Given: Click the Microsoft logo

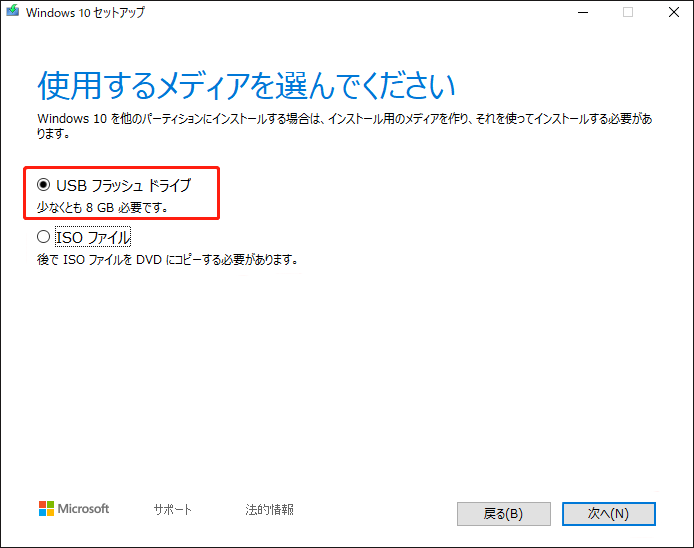Looking at the screenshot, I should coord(74,509).
